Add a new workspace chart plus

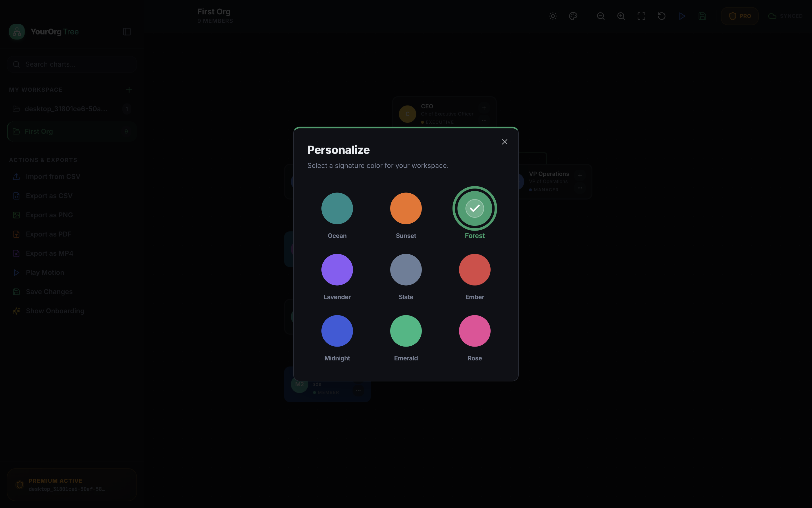coord(129,90)
